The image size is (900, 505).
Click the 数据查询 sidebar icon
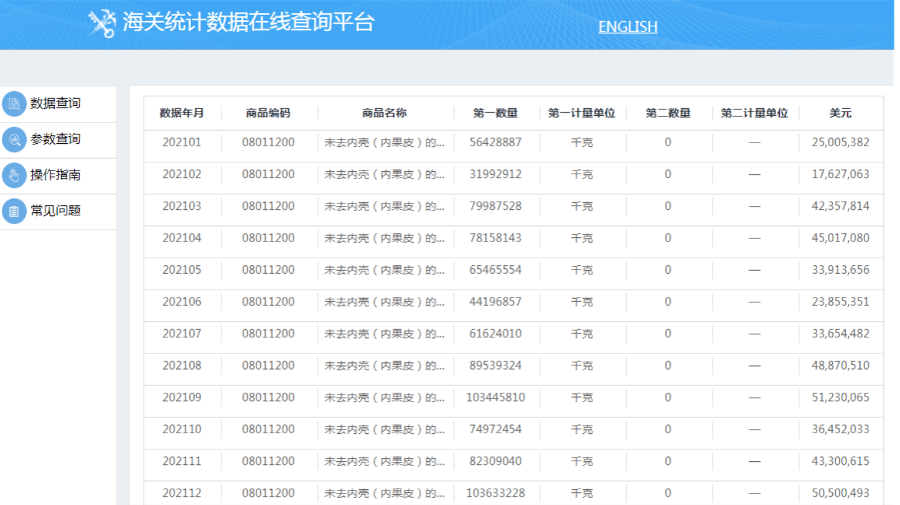pyautogui.click(x=14, y=104)
